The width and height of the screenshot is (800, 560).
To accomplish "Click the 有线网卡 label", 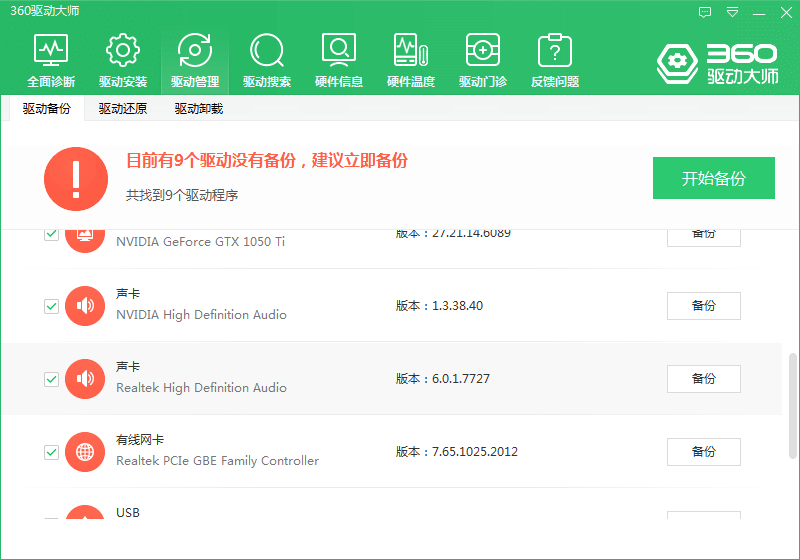I will click(x=140, y=440).
